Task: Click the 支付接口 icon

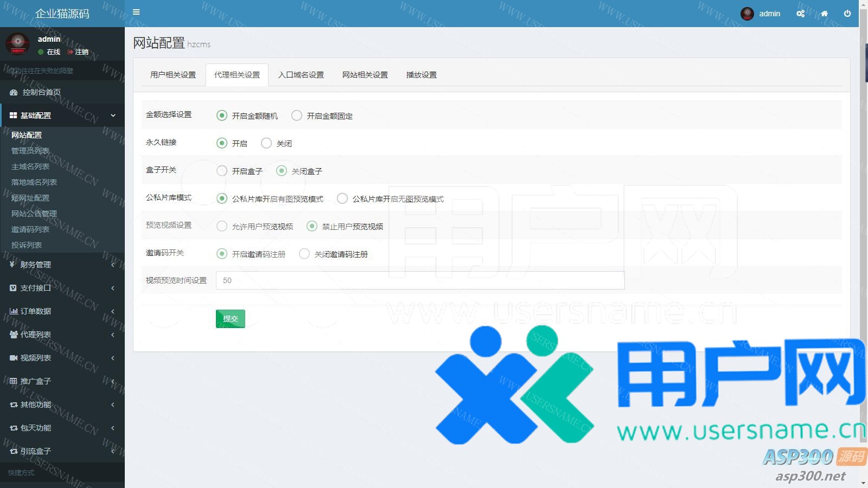Action: point(13,288)
